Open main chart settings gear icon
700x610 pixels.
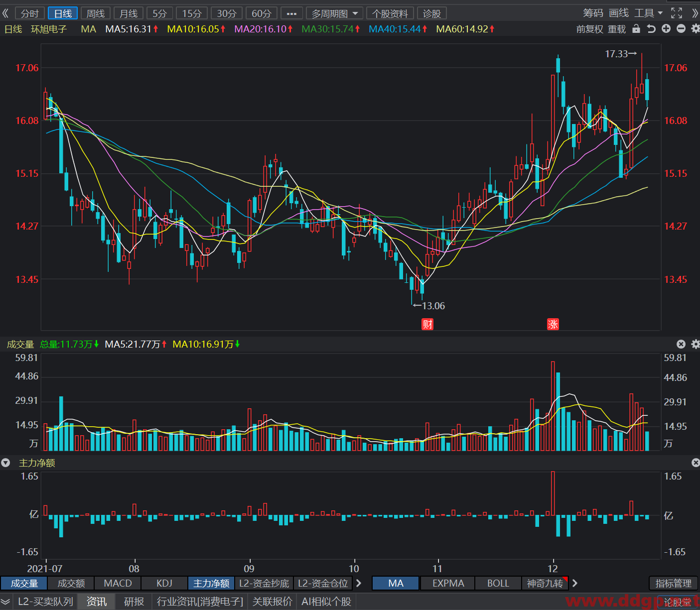[x=696, y=29]
